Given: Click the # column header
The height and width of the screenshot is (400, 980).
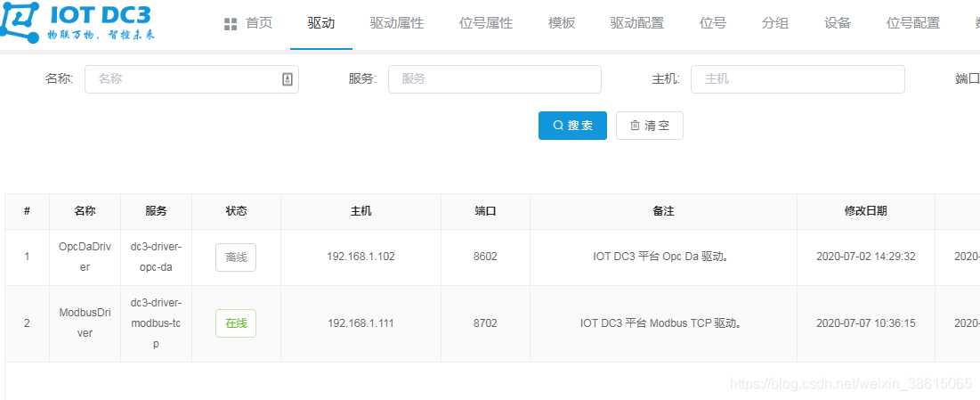Looking at the screenshot, I should (x=27, y=211).
